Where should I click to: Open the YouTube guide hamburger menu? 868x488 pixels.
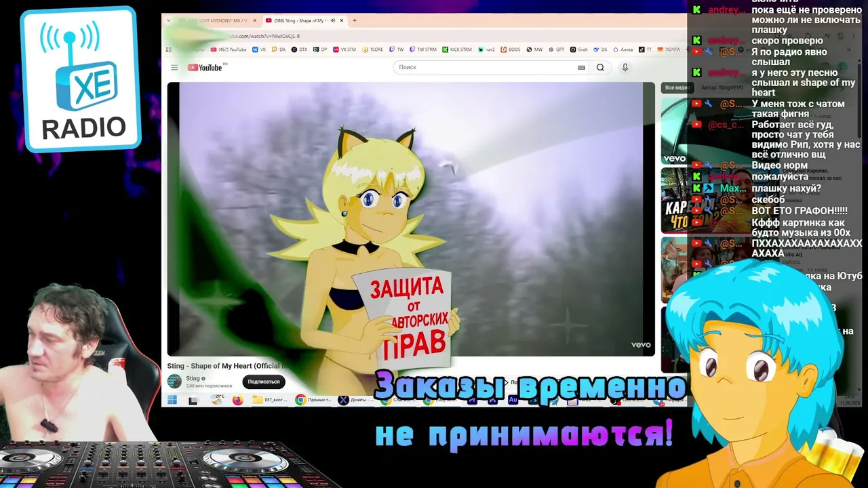click(x=174, y=67)
